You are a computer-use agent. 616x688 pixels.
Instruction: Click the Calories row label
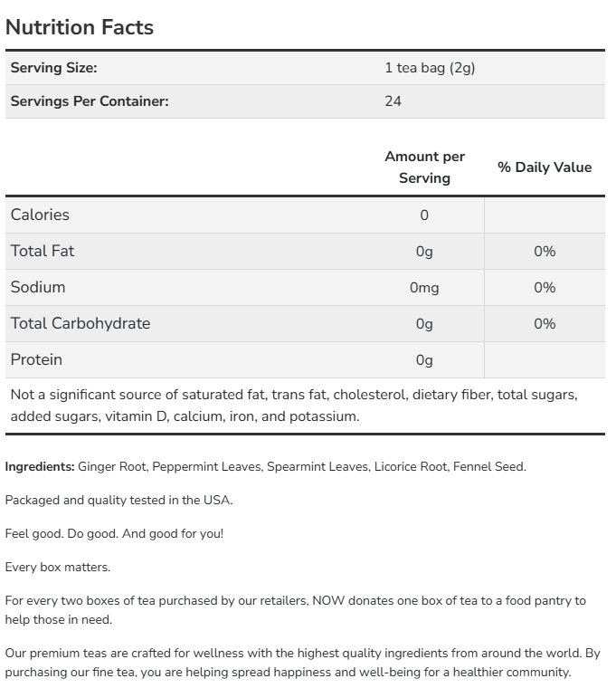click(x=40, y=215)
